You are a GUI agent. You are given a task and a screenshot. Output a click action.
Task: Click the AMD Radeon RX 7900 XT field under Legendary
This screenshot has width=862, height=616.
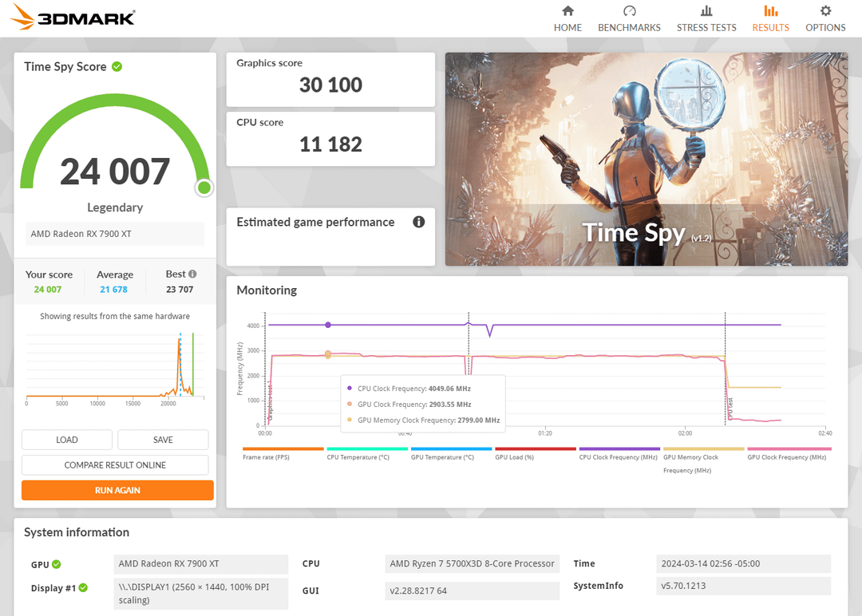[115, 234]
